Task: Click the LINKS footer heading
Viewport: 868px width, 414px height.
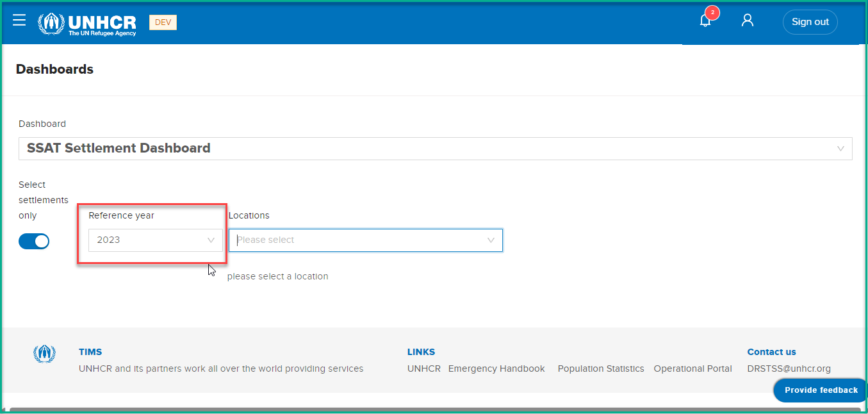Action: tap(421, 352)
